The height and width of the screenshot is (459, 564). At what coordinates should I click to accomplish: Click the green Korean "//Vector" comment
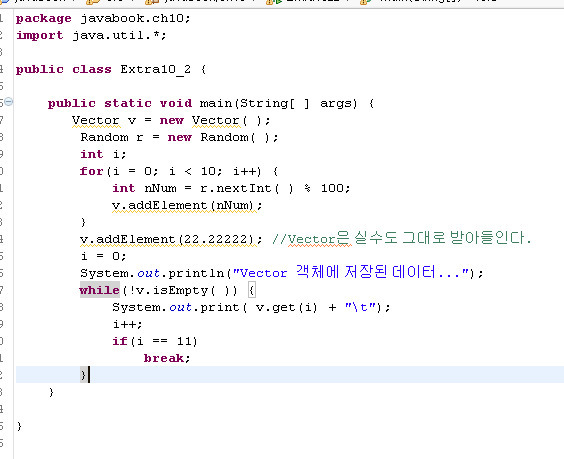point(401,238)
